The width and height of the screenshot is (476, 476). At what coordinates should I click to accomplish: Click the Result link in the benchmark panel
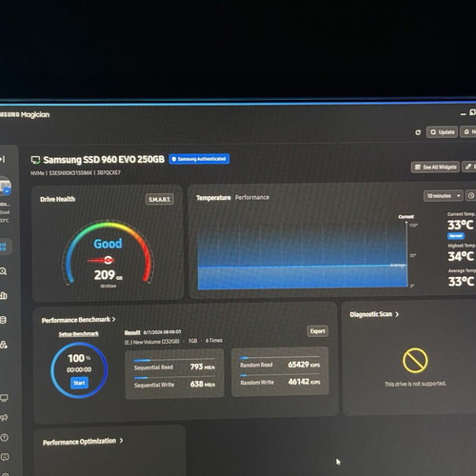pos(132,332)
